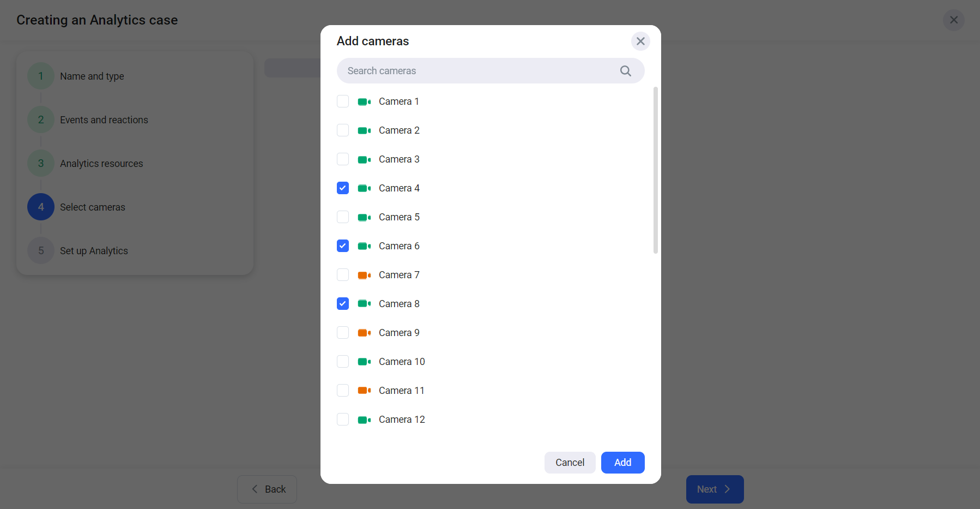Close the Add cameras dialog with X
980x509 pixels.
[x=640, y=41]
